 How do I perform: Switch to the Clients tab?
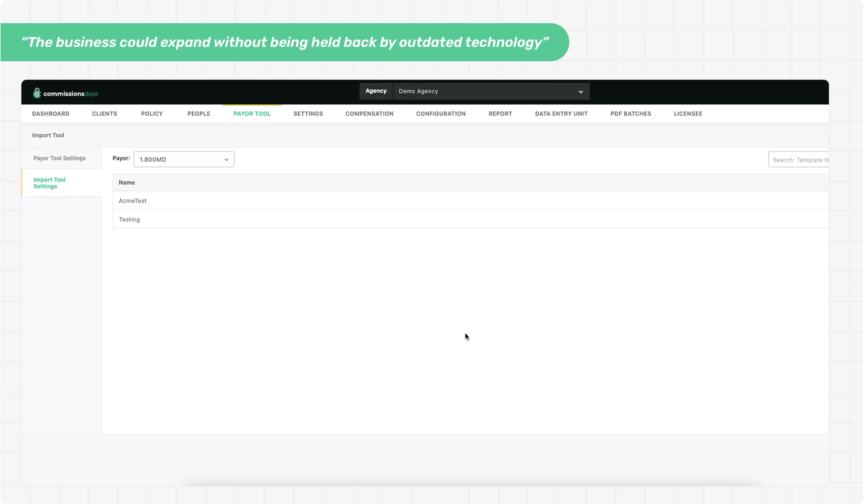tap(105, 114)
